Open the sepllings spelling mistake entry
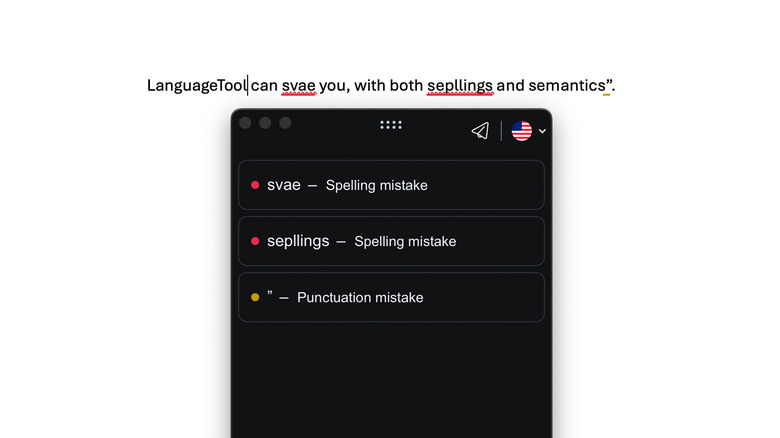 point(391,241)
